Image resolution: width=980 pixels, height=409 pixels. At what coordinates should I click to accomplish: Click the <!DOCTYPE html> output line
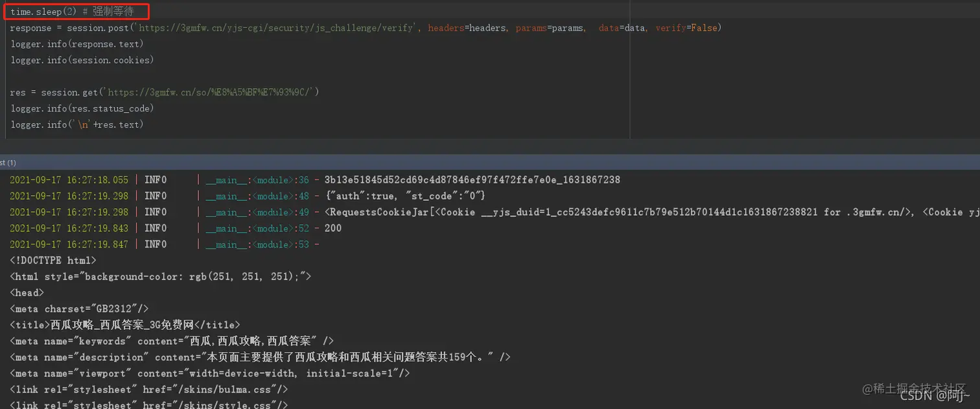pyautogui.click(x=53, y=261)
